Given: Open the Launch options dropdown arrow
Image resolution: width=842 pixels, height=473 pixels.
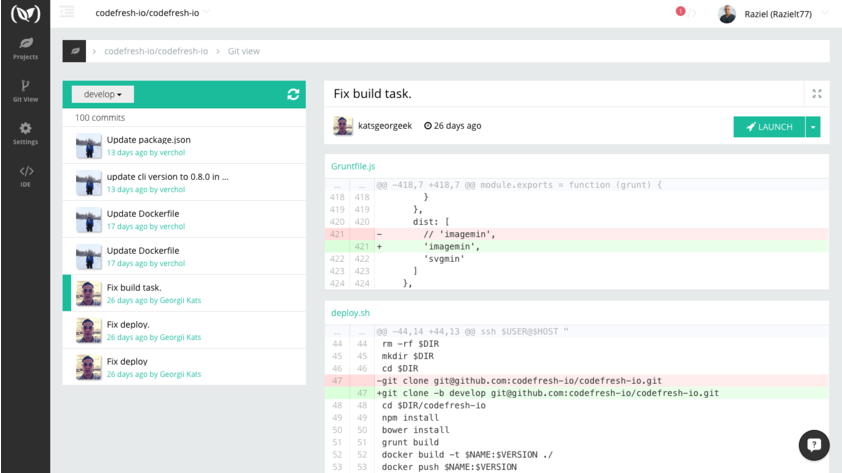Looking at the screenshot, I should pos(813,127).
